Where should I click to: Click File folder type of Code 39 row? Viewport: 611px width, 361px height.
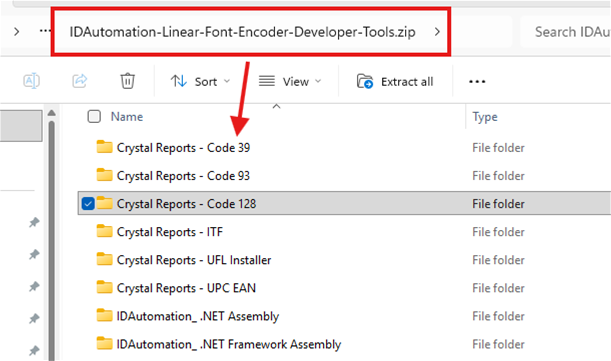pyautogui.click(x=498, y=148)
